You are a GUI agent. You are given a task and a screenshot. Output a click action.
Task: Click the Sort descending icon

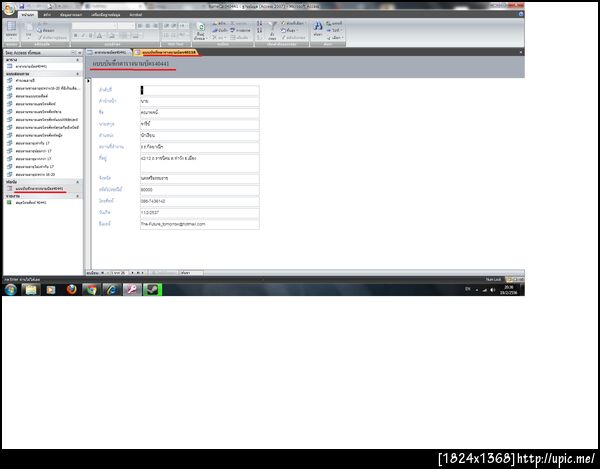pos(259,30)
